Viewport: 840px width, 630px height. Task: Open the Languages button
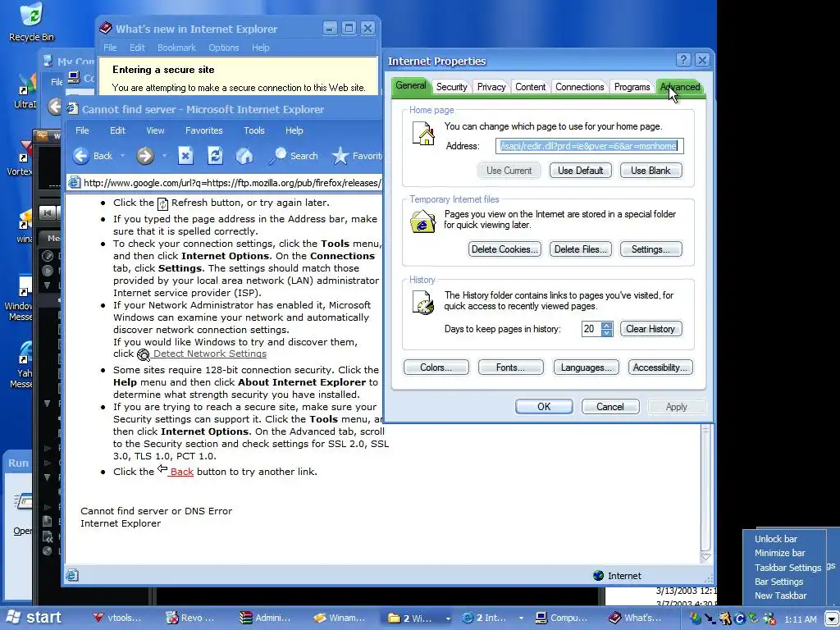pyautogui.click(x=586, y=367)
